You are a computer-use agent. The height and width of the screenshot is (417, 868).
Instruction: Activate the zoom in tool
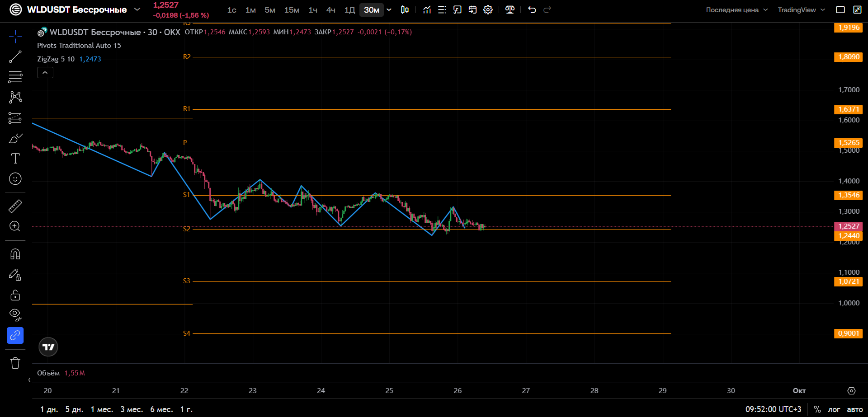pyautogui.click(x=15, y=226)
